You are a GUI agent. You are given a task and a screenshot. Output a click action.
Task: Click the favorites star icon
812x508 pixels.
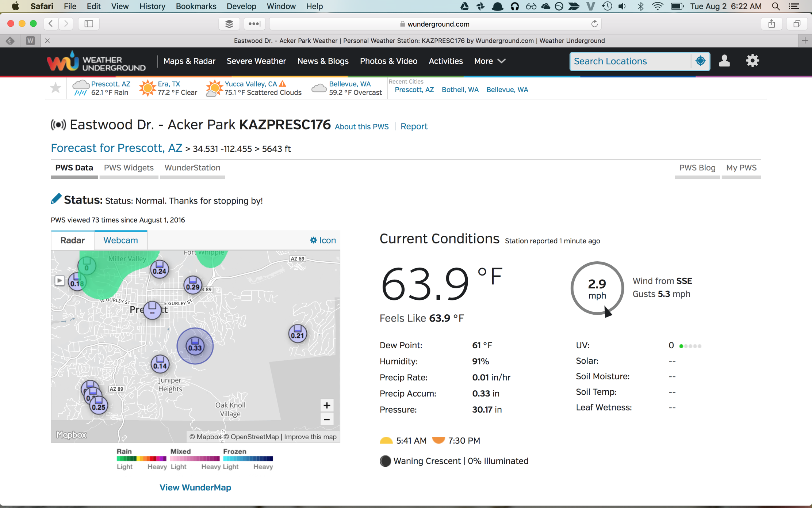coord(55,88)
